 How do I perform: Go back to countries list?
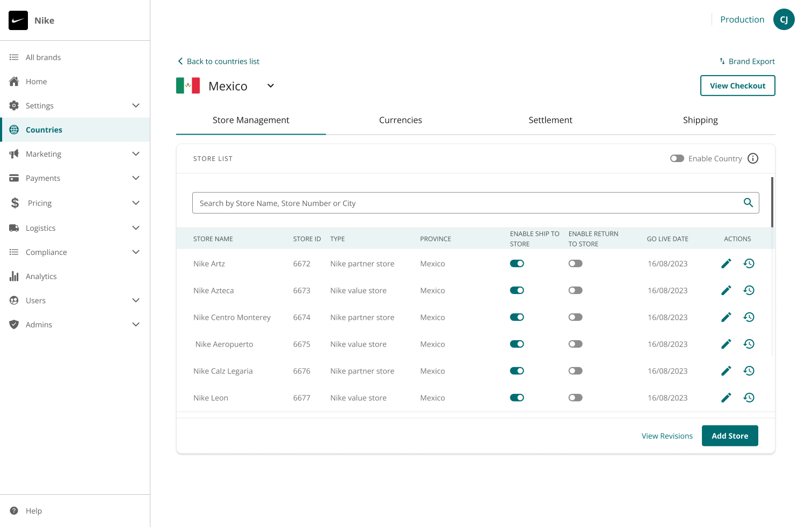click(x=219, y=61)
